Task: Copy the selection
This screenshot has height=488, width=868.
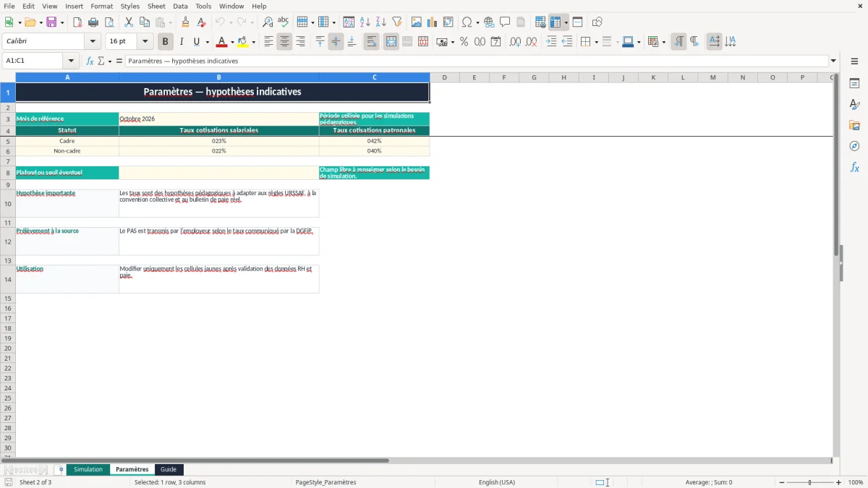Action: [145, 22]
